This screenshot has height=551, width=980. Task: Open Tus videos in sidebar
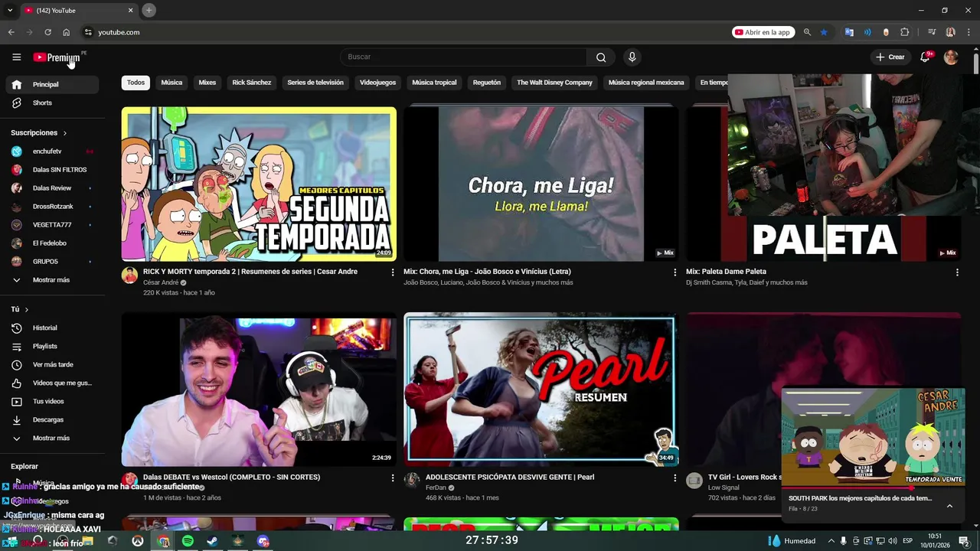pyautogui.click(x=52, y=401)
